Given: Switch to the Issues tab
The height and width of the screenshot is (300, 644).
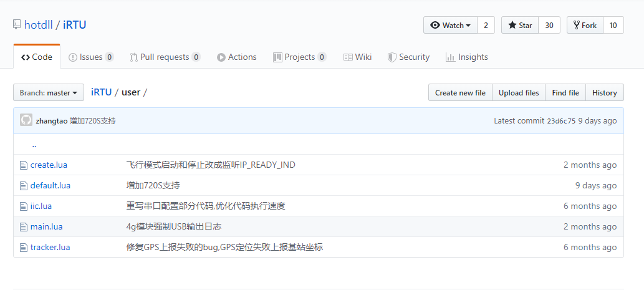Looking at the screenshot, I should click(x=91, y=57).
